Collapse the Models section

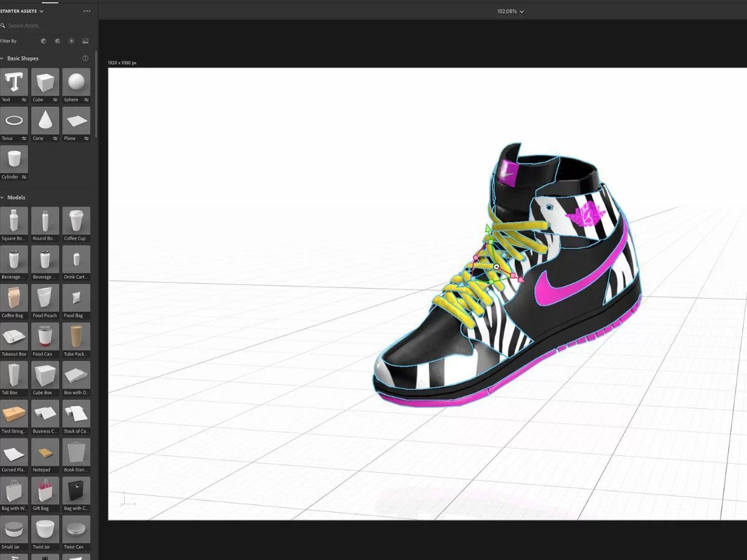[x=2, y=197]
